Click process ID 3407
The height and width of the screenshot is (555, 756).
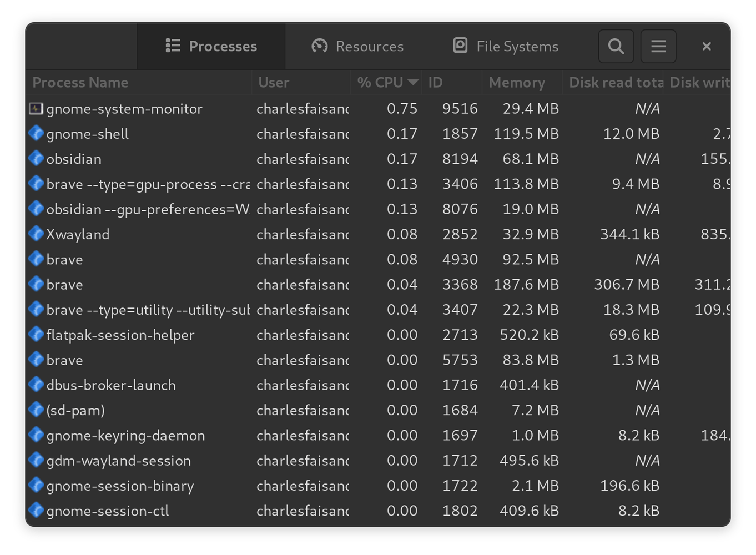pyautogui.click(x=460, y=310)
